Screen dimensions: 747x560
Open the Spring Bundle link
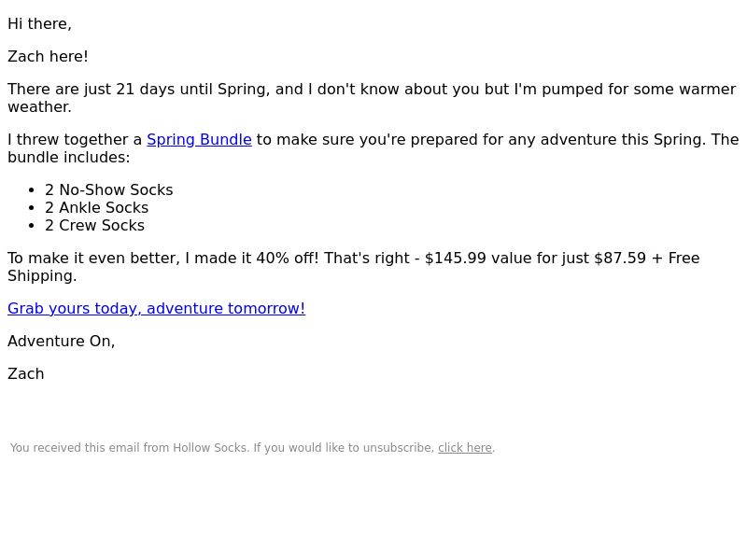[199, 139]
